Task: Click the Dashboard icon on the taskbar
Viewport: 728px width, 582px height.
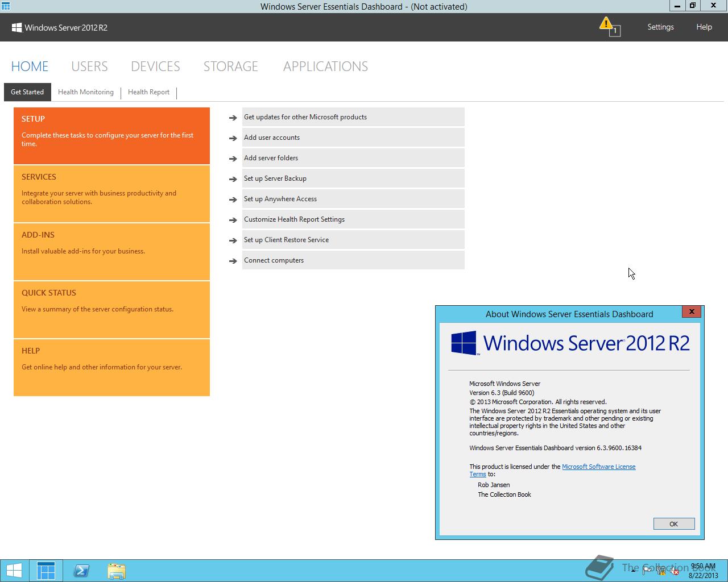Action: pyautogui.click(x=46, y=571)
